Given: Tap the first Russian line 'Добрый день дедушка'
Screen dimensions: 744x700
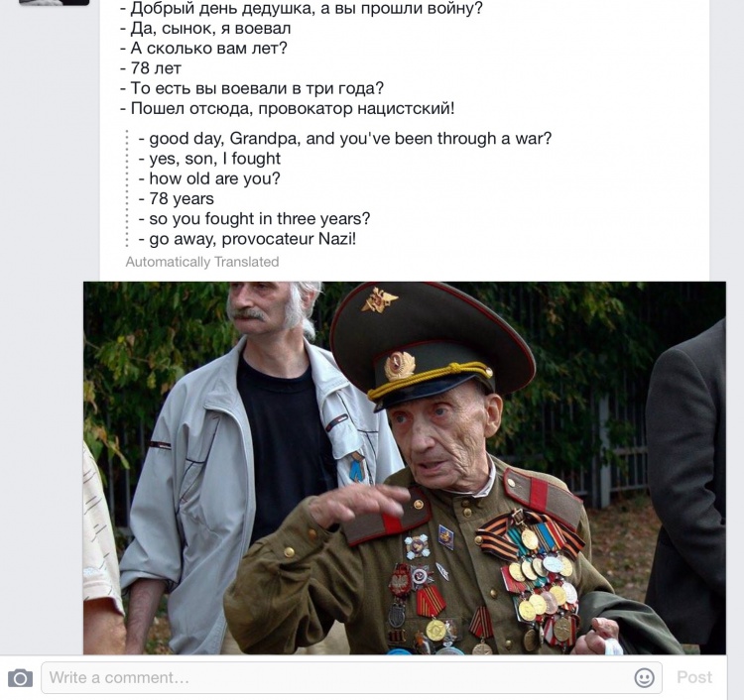Looking at the screenshot, I should coord(301,8).
